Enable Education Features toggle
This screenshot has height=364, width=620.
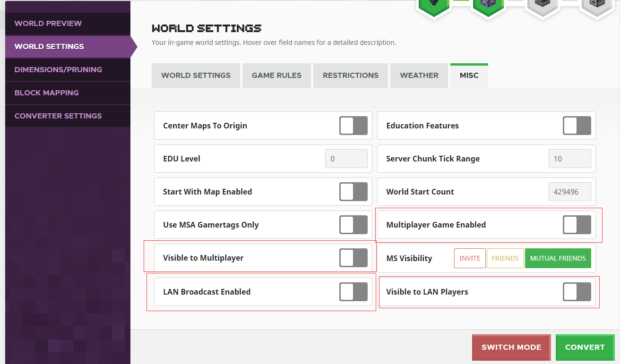click(x=577, y=126)
